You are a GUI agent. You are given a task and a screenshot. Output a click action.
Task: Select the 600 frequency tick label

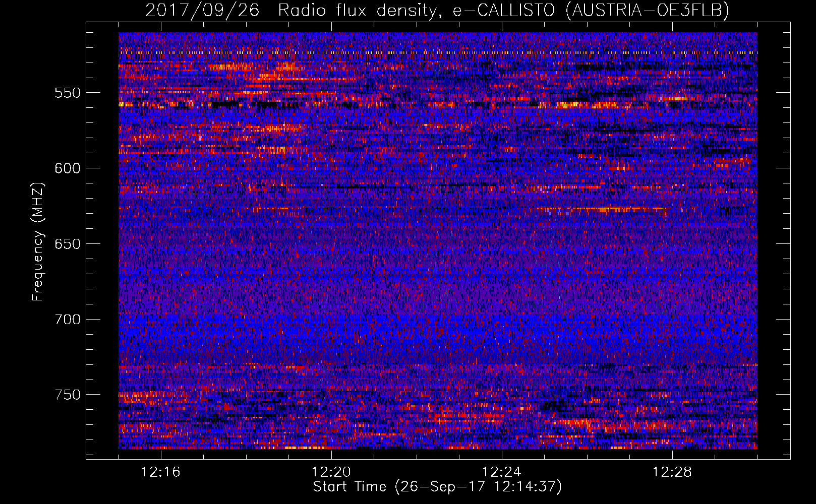point(68,168)
